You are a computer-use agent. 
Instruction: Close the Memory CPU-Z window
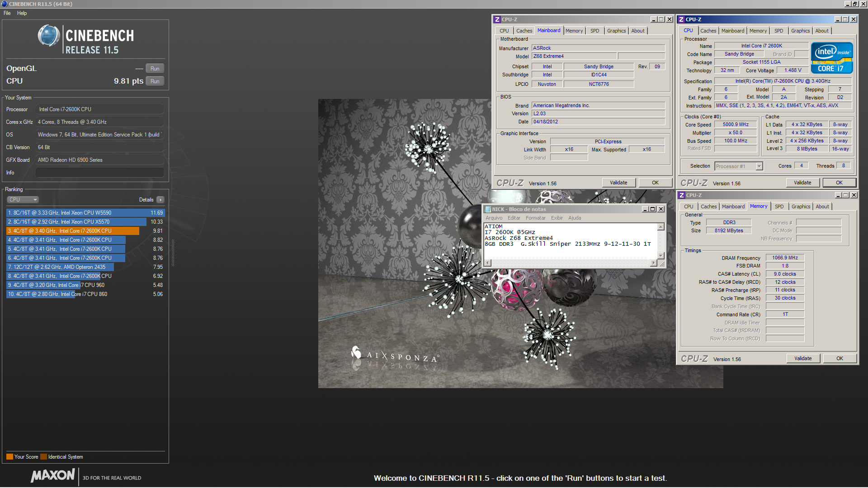click(854, 195)
